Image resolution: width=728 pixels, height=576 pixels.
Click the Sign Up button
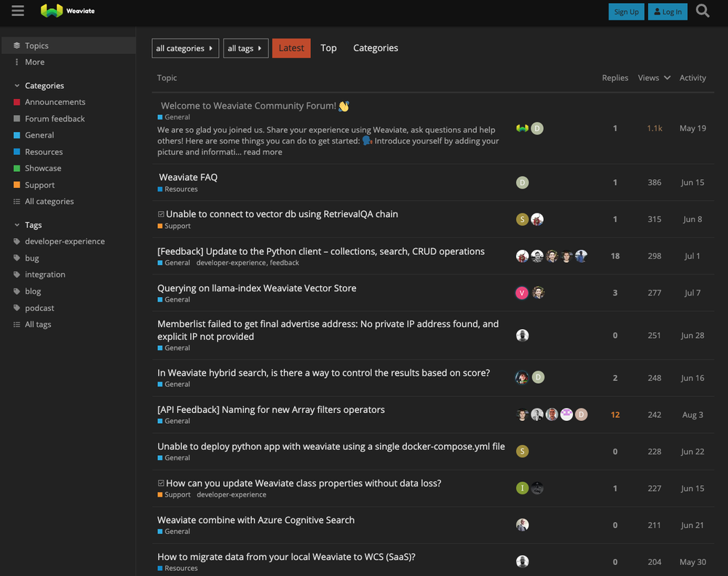pos(626,12)
